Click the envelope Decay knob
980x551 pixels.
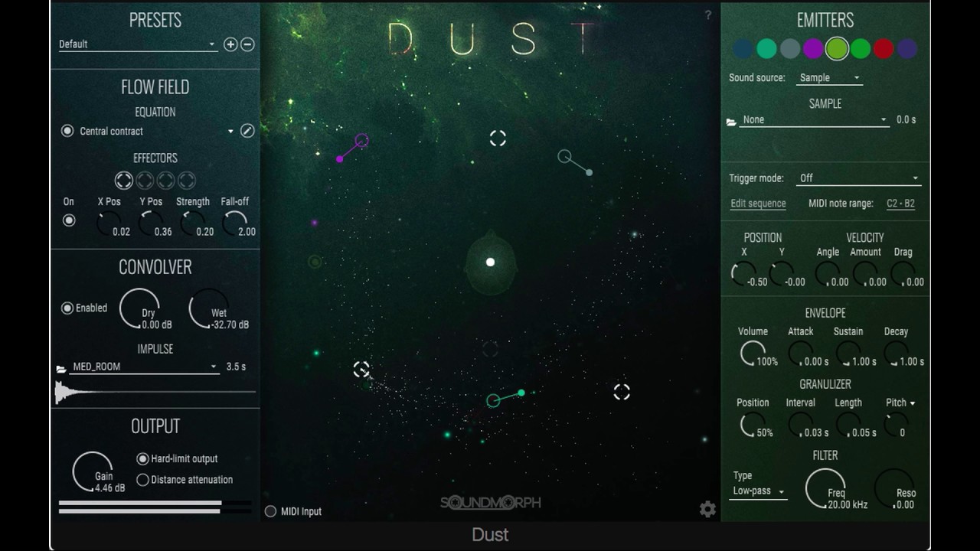point(896,354)
